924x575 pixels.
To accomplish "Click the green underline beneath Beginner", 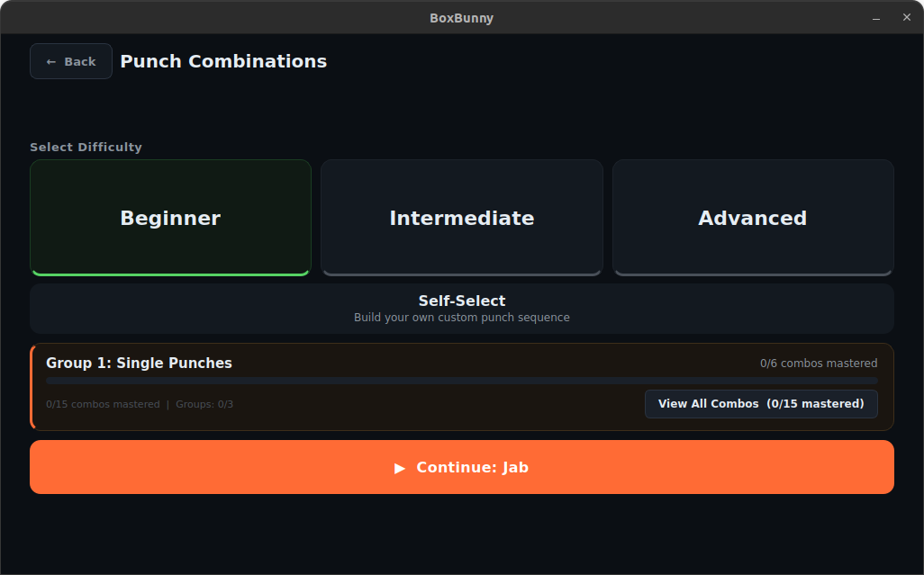I will pos(170,273).
